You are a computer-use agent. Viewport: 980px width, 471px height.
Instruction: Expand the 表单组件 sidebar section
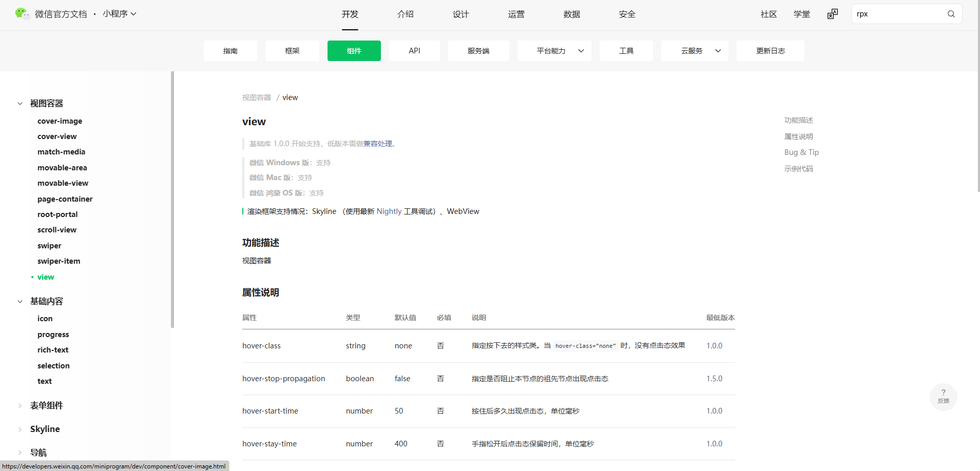point(20,406)
